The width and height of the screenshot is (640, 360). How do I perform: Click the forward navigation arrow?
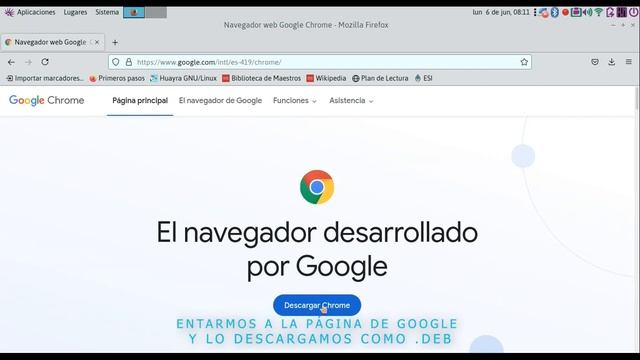(28, 62)
